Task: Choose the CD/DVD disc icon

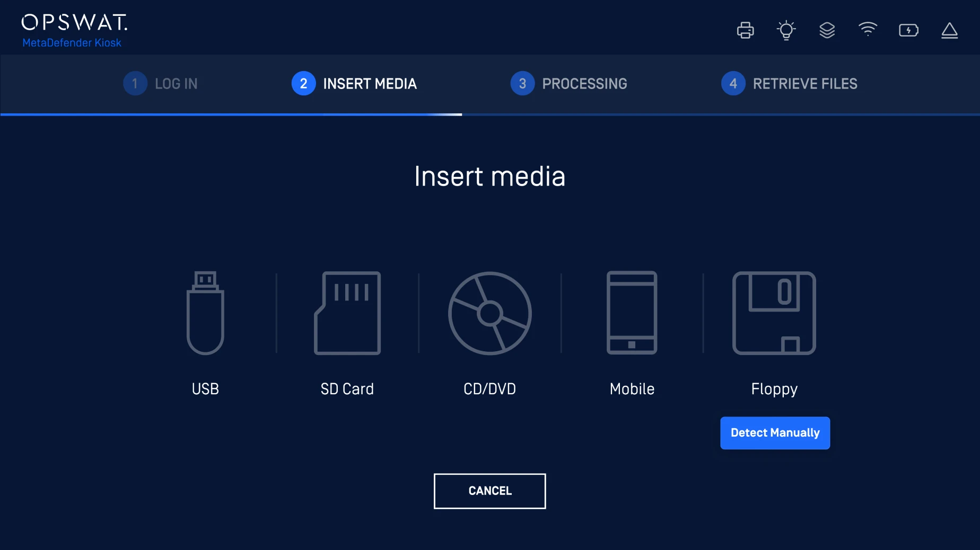Action: pyautogui.click(x=489, y=313)
